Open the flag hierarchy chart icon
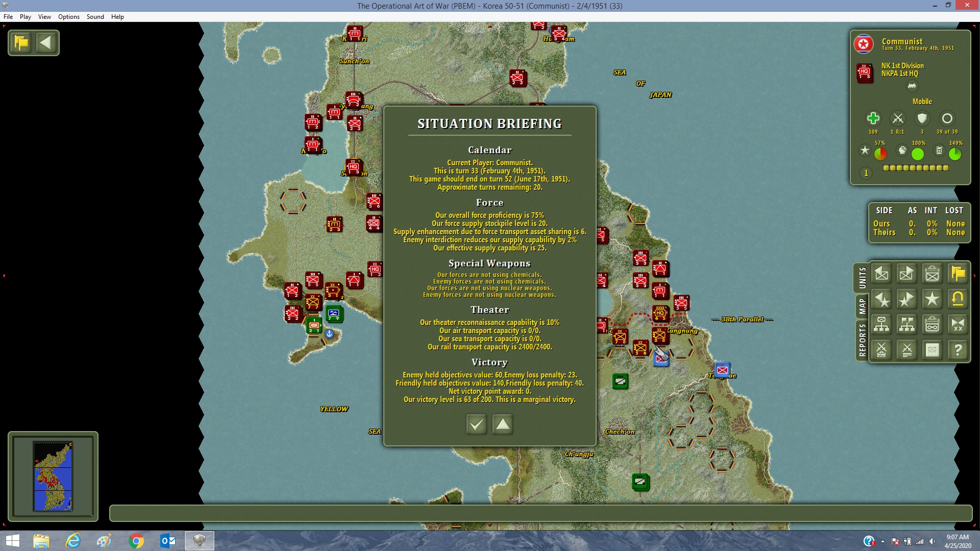Image resolution: width=980 pixels, height=551 pixels. pyautogui.click(x=907, y=324)
